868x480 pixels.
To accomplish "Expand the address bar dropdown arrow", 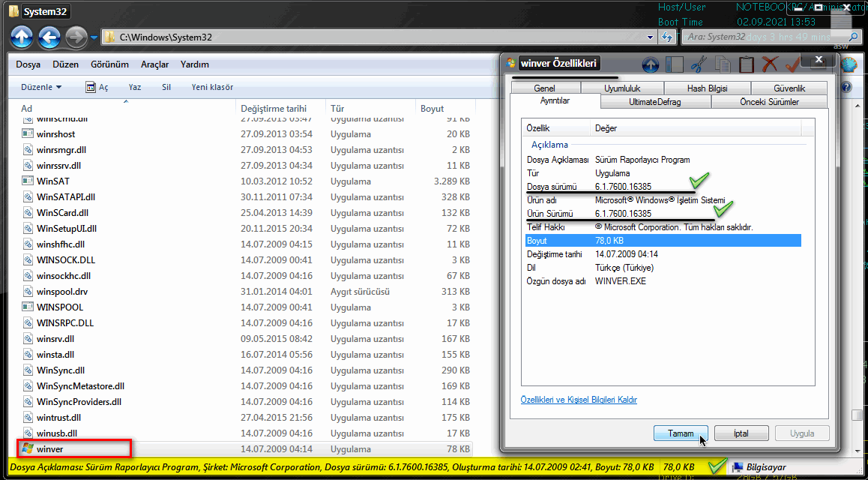I will 651,37.
